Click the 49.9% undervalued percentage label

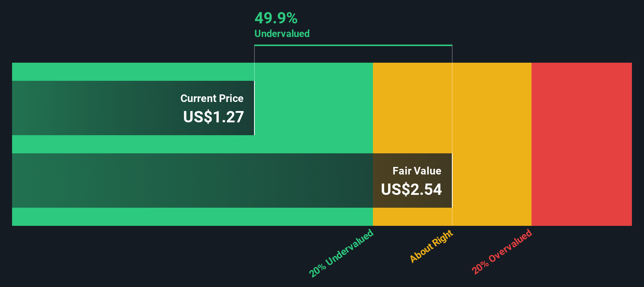(276, 18)
